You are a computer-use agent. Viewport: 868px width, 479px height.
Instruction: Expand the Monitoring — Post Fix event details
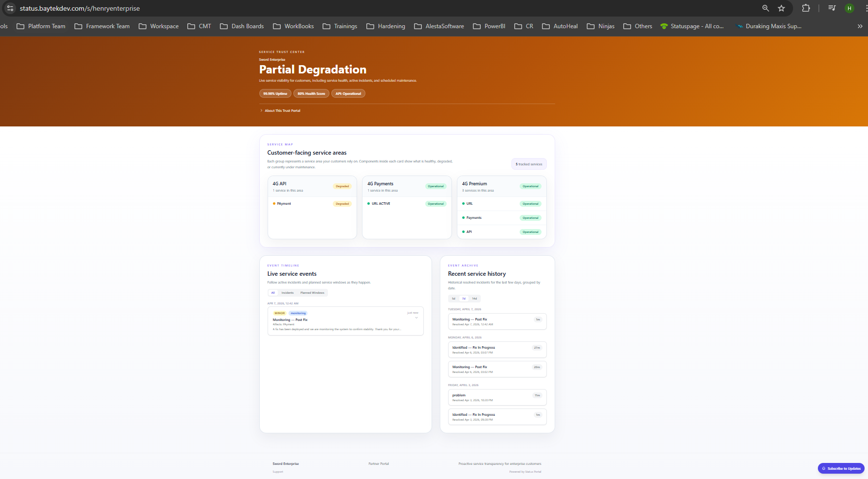click(416, 317)
